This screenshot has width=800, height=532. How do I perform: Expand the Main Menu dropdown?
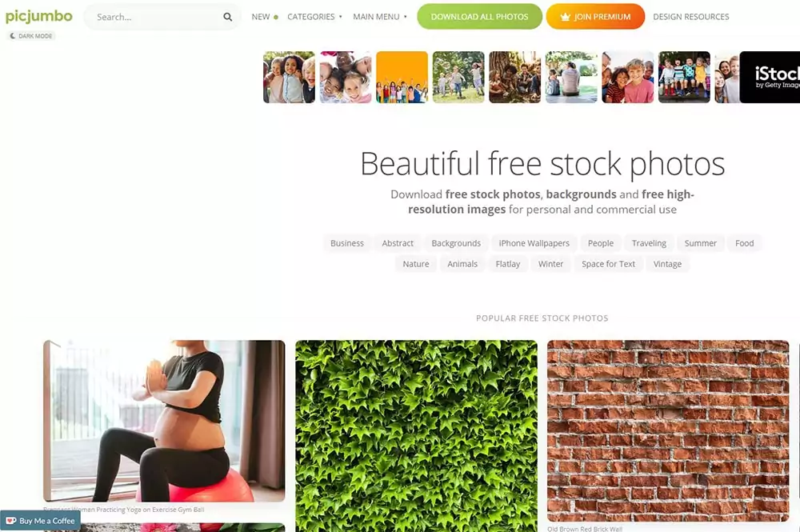(379, 17)
